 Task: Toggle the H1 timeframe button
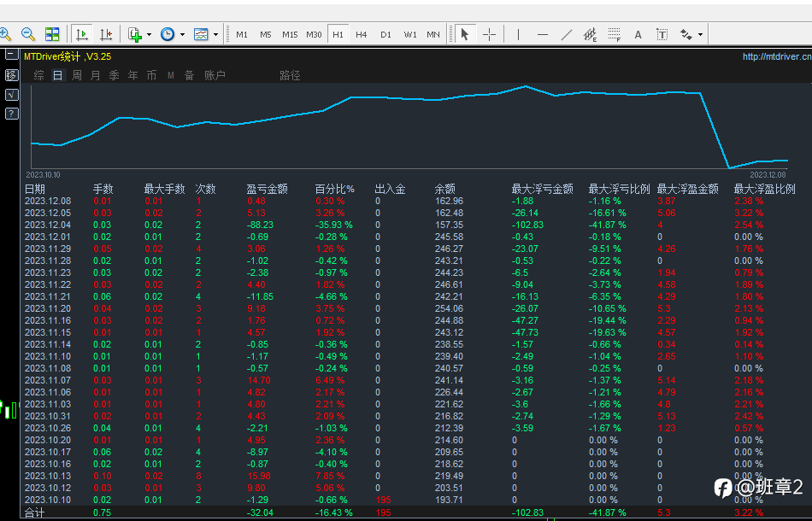(x=338, y=34)
